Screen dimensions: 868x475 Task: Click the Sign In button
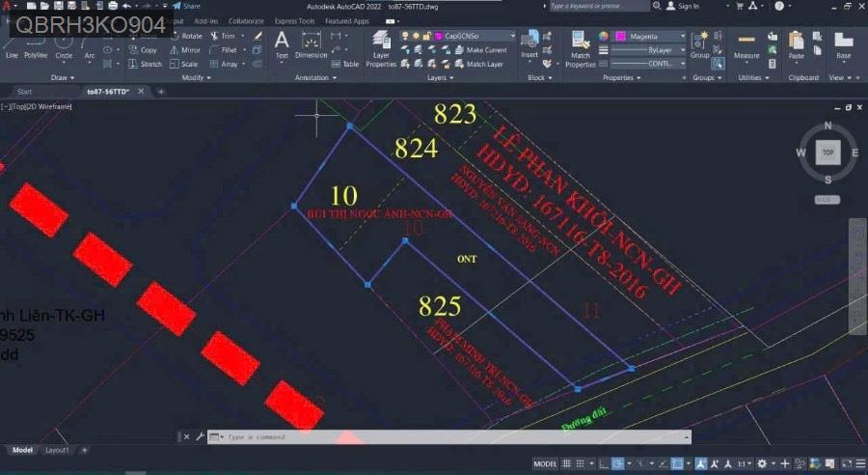[688, 6]
